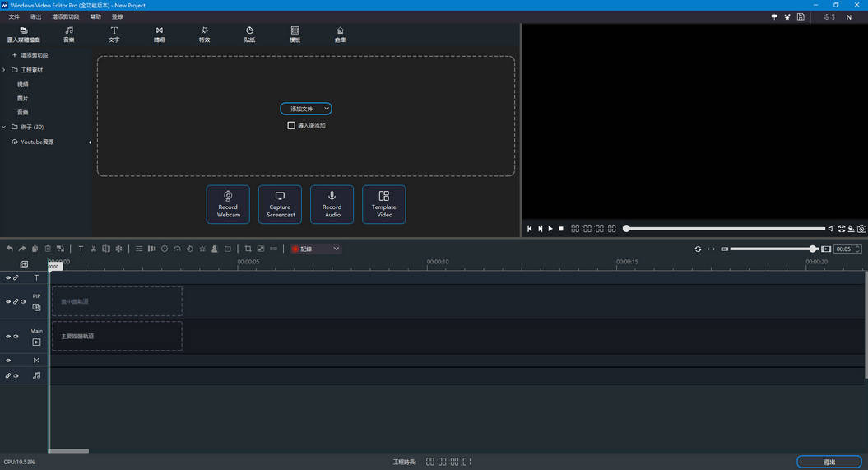Take a snapshot with the camera icon
Viewport: 868px width, 470px height.
(x=861, y=229)
